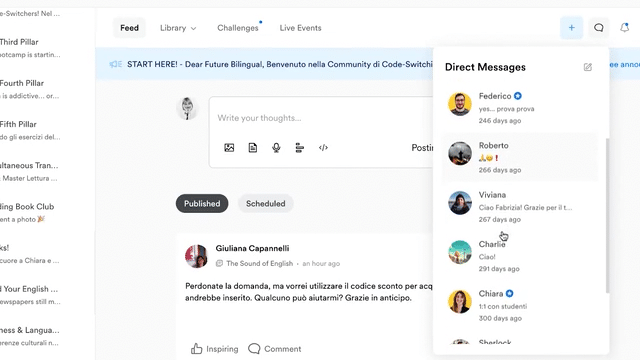This screenshot has height=360, width=640.
Task: Click Chiara's avatar photo
Action: [460, 302]
